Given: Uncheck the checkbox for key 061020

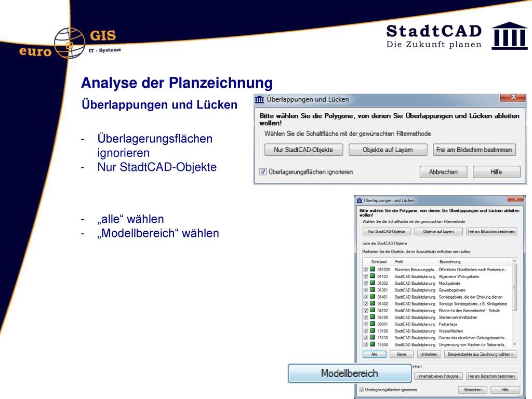Looking at the screenshot, I should tap(366, 270).
